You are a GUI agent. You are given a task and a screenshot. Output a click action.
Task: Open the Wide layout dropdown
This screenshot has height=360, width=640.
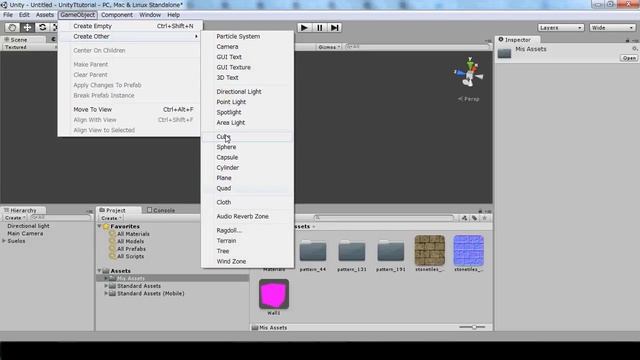point(612,28)
